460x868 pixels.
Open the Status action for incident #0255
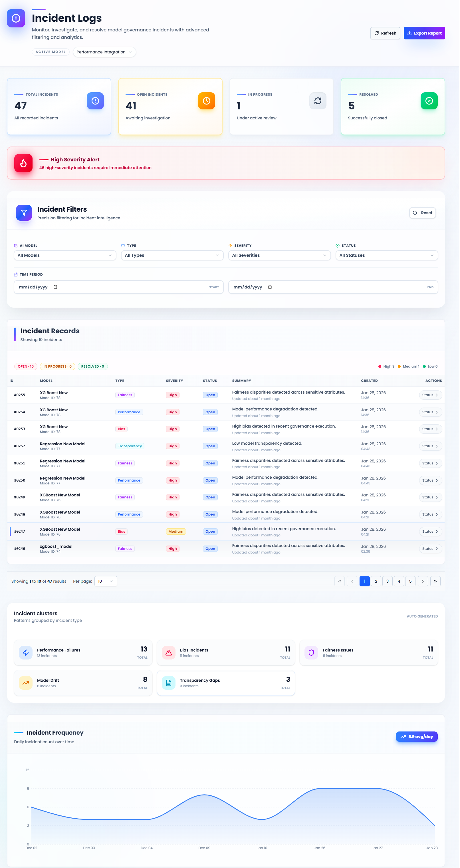tap(431, 395)
